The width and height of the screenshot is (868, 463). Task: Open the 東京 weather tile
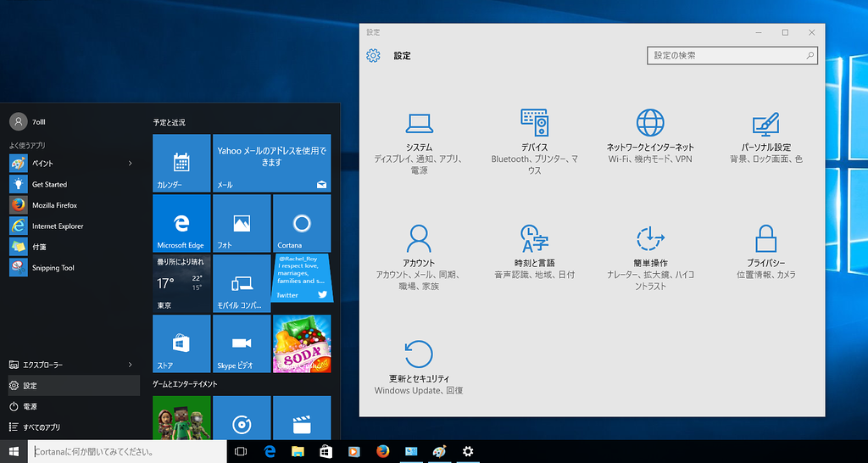tap(181, 283)
